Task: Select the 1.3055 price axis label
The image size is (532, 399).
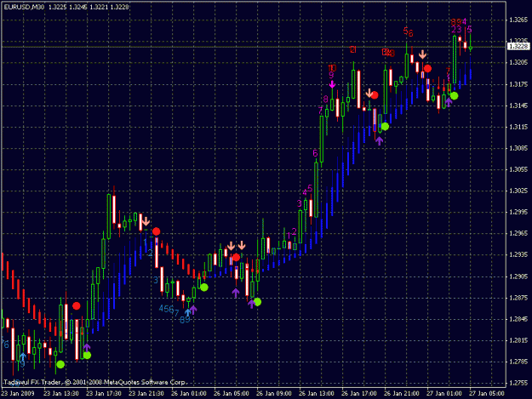Action: pos(518,169)
